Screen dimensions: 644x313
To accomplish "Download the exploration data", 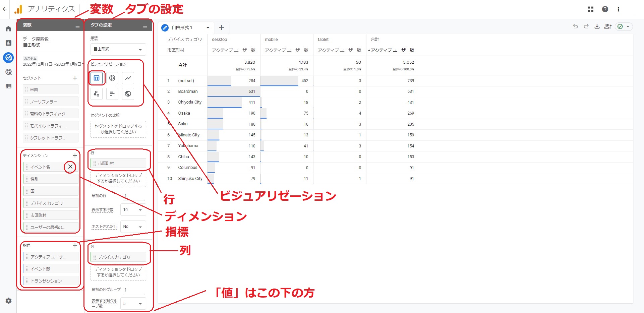I will (597, 26).
